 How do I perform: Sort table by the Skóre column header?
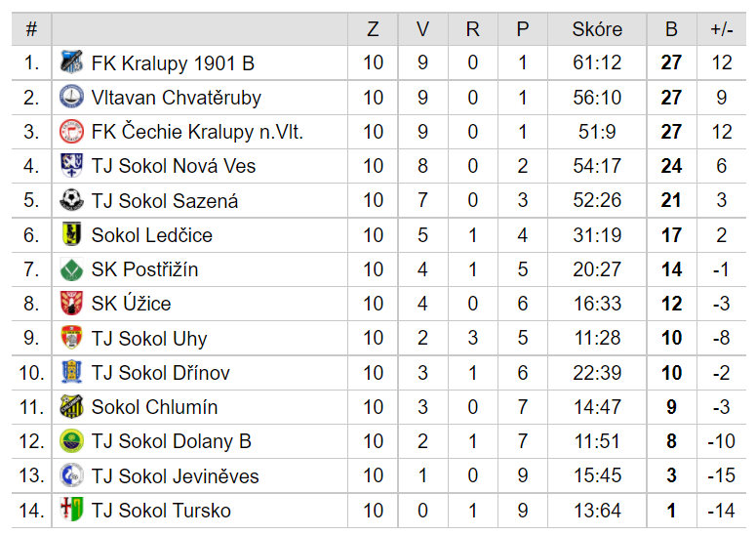coord(597,29)
